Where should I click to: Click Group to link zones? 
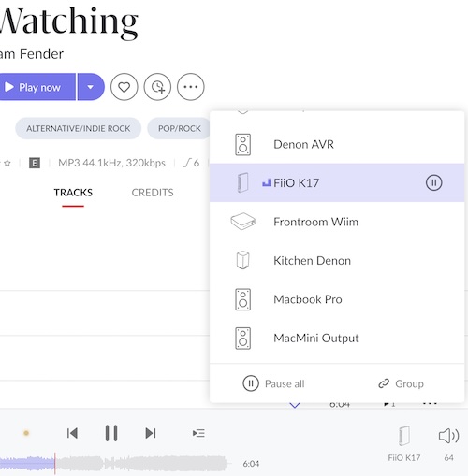coord(401,383)
